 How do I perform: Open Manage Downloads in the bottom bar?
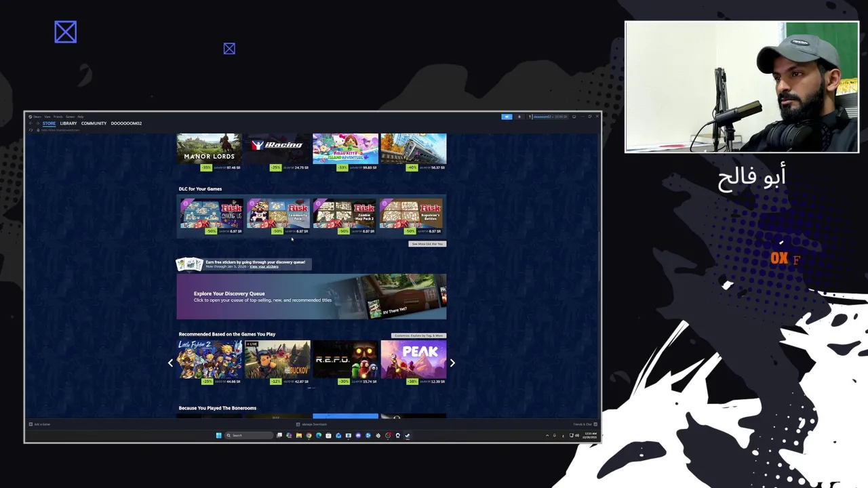311,424
